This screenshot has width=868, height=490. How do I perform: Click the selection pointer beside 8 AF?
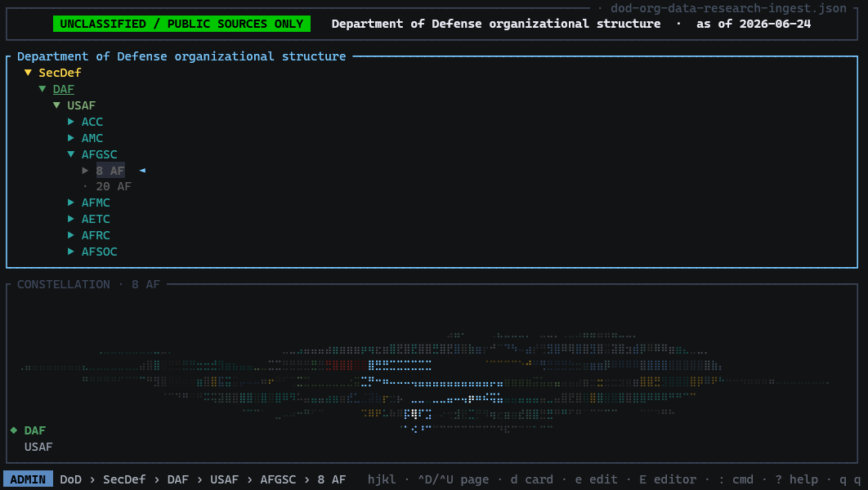(142, 171)
